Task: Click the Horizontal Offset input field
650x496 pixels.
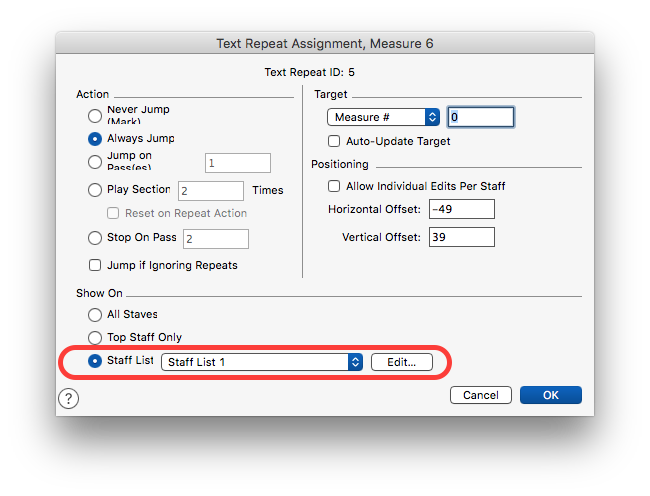Action: (x=461, y=209)
